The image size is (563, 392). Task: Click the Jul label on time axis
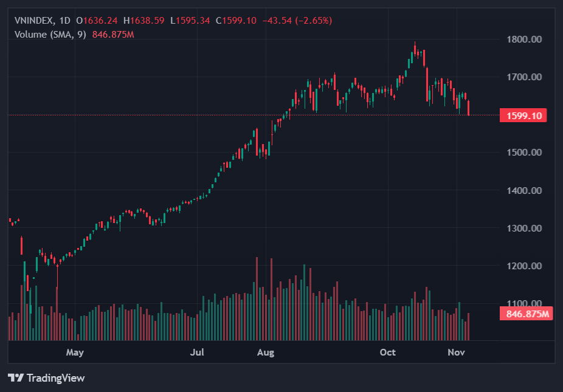(197, 352)
